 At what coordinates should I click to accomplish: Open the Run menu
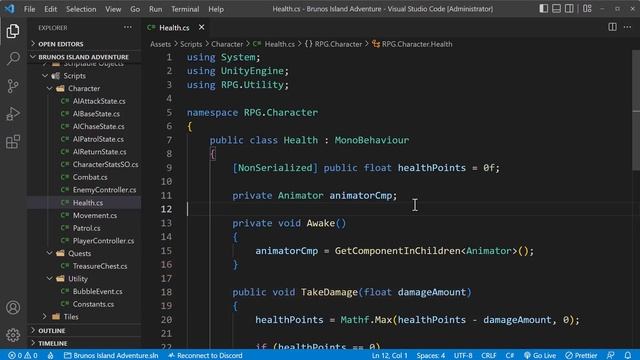[x=156, y=9]
